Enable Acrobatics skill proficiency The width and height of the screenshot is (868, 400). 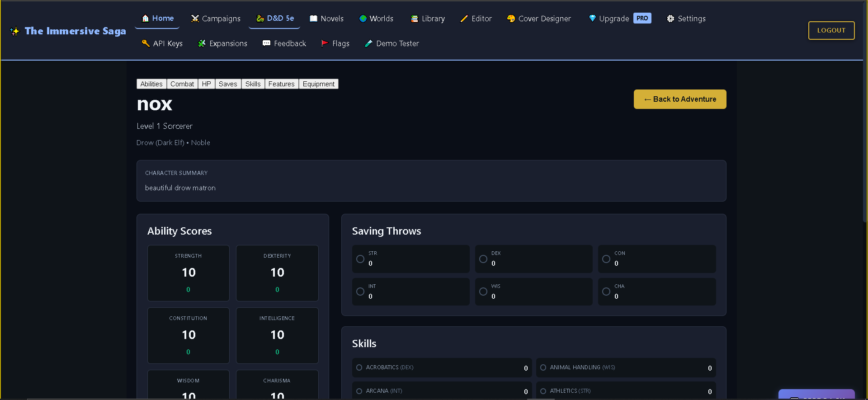(x=359, y=367)
